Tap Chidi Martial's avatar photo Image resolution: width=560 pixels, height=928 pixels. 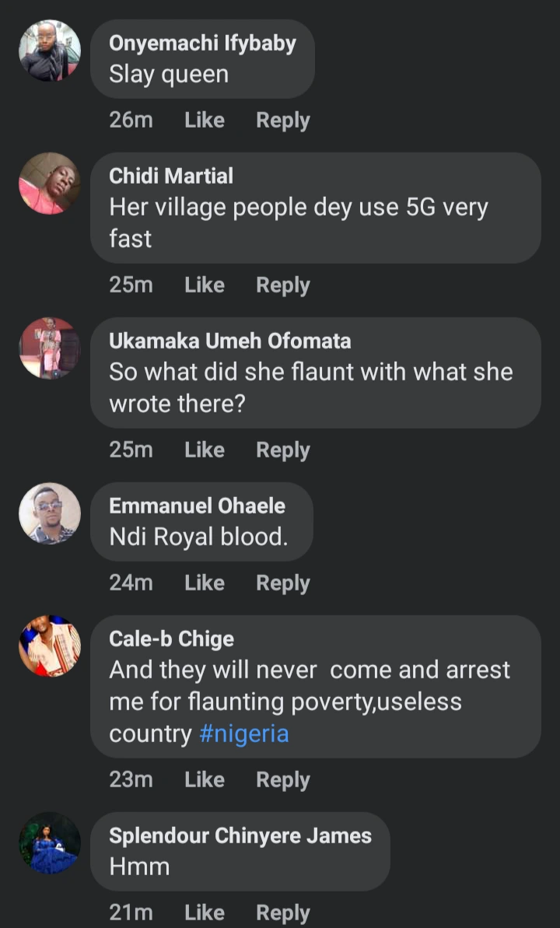50,184
